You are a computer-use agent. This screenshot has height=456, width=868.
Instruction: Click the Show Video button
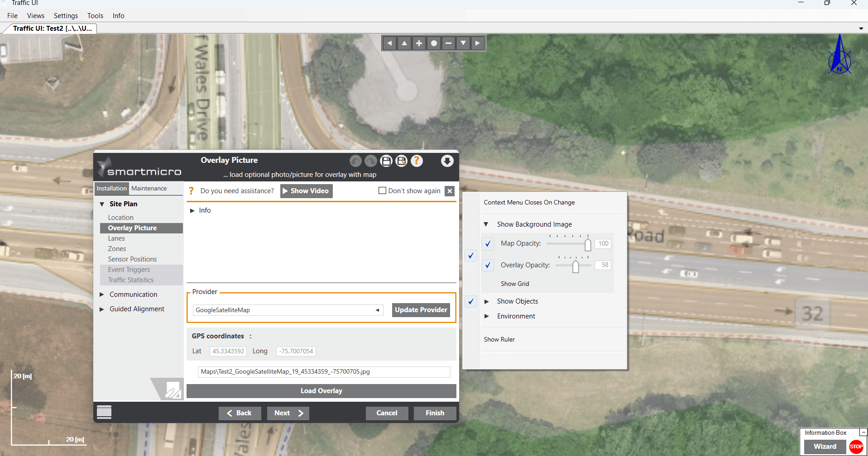click(307, 191)
